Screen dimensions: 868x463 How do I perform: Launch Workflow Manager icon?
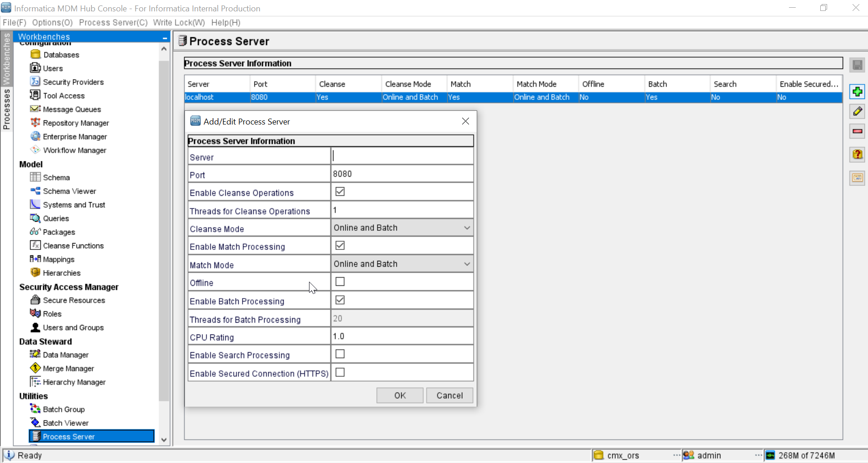pos(35,150)
